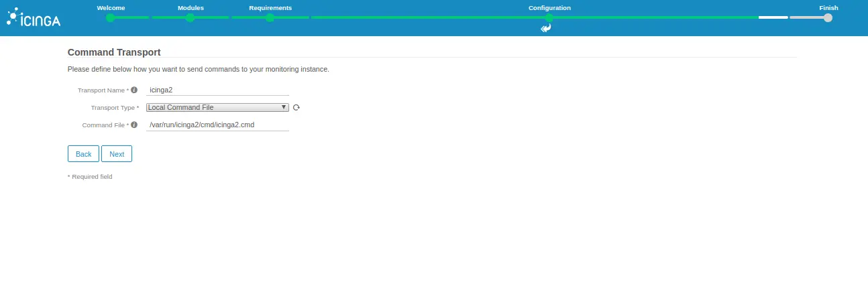Click the return arrow under Configuration step
The image size is (868, 290).
tap(547, 28)
